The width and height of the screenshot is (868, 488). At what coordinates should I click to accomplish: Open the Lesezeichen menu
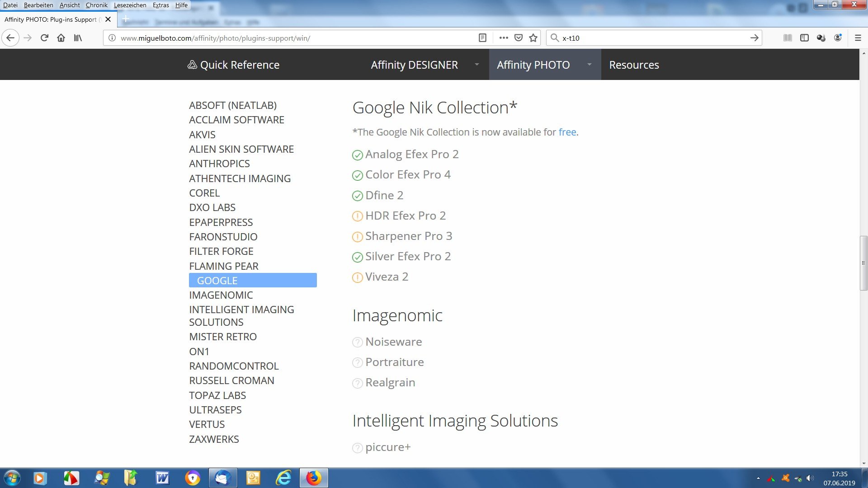tap(130, 5)
